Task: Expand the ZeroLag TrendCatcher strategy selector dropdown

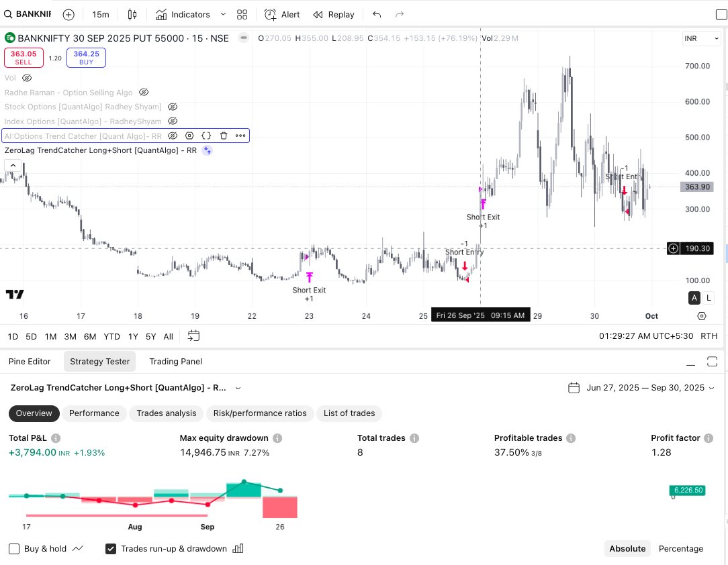Action: pyautogui.click(x=238, y=388)
